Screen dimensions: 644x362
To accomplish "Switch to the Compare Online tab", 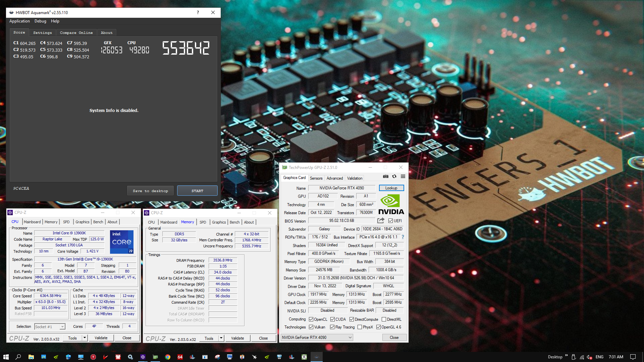I will click(76, 33).
